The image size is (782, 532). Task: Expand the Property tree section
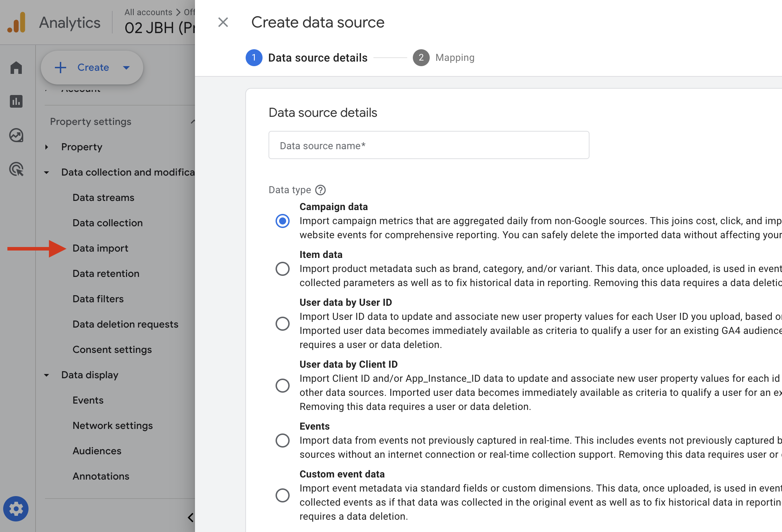tap(46, 147)
